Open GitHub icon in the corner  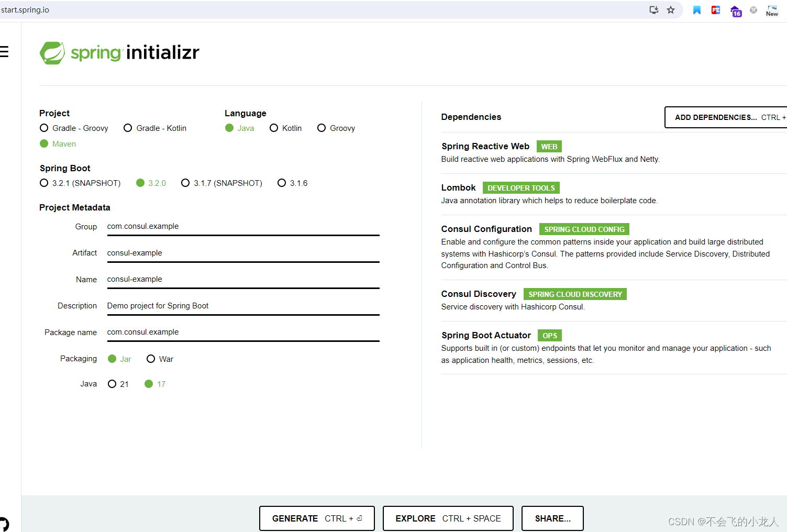4,524
